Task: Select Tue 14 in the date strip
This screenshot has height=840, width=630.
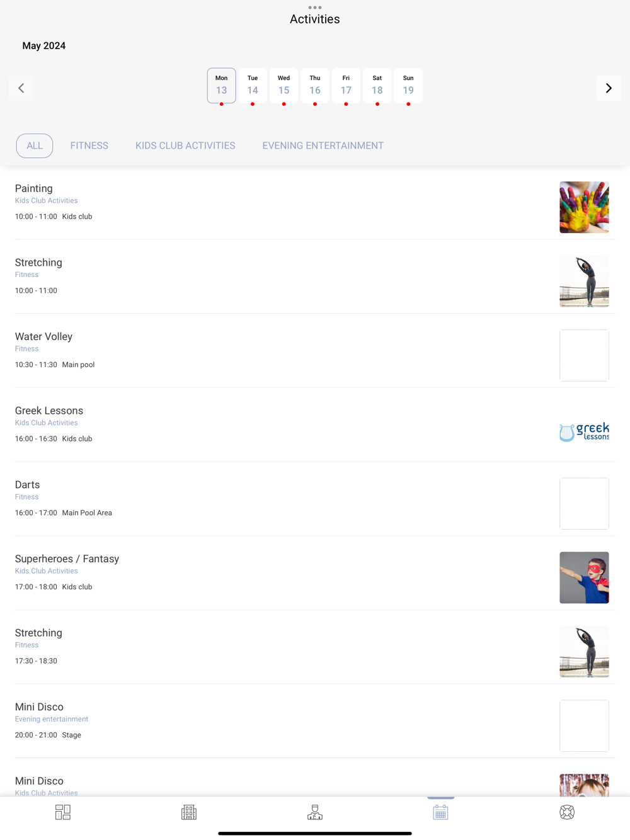Action: point(253,86)
